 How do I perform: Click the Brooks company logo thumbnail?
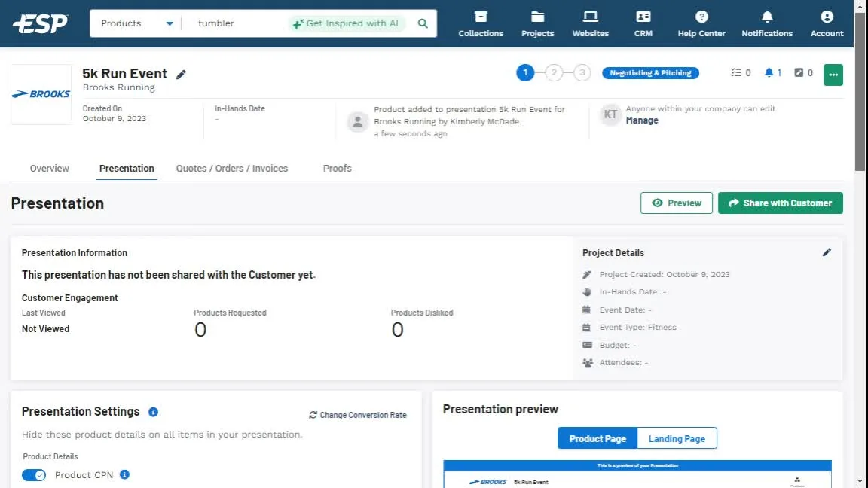(41, 94)
